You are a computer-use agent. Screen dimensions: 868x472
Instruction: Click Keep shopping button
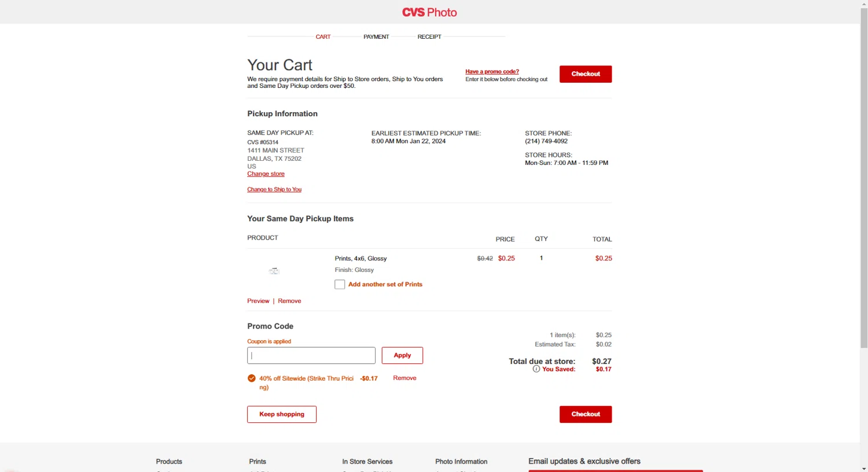(282, 414)
